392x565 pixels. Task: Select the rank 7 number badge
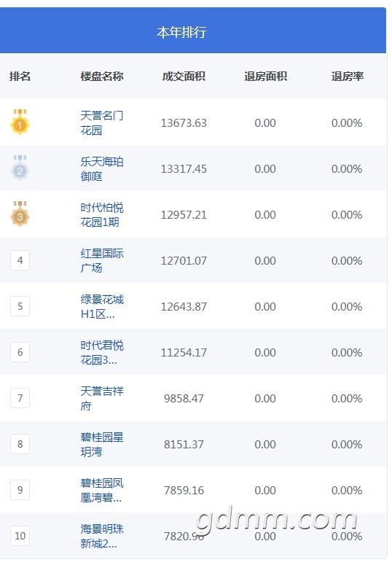pos(20,398)
